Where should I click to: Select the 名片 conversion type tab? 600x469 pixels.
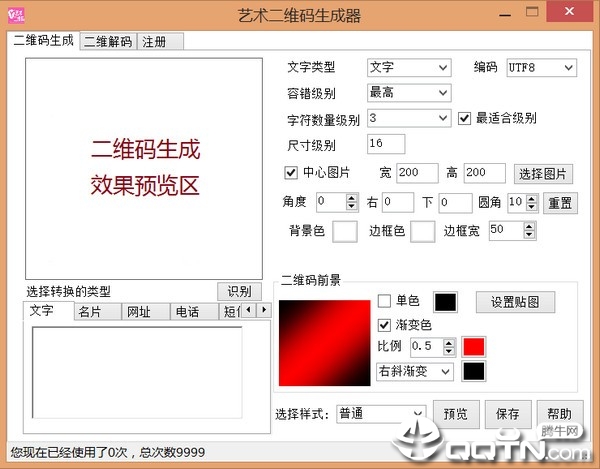point(98,311)
